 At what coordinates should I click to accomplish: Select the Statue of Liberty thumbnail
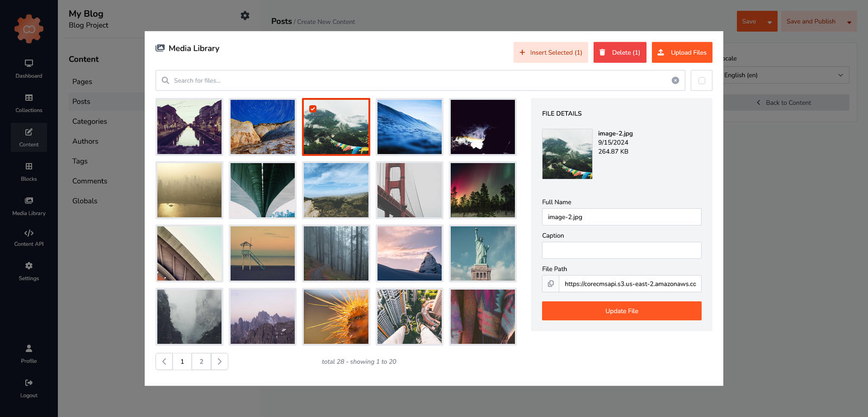(x=482, y=253)
